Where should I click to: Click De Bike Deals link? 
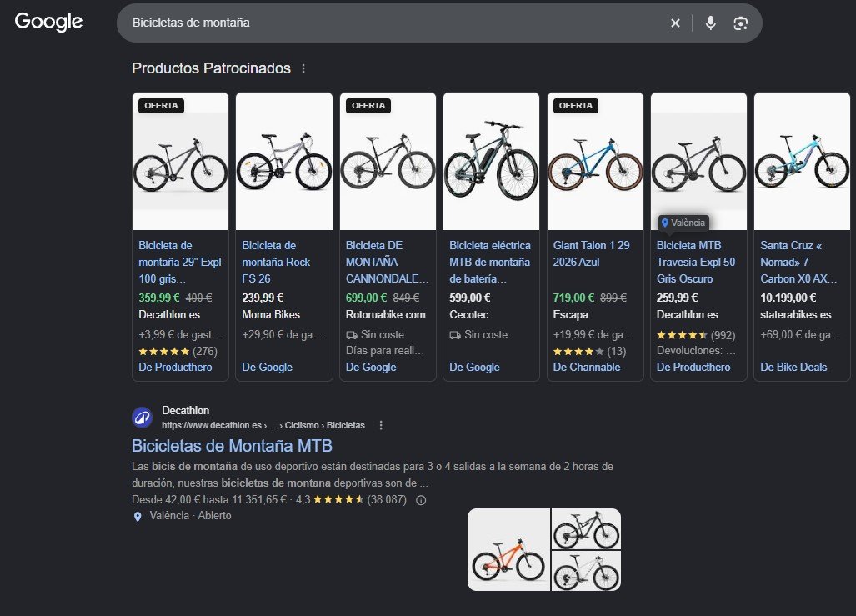793,367
